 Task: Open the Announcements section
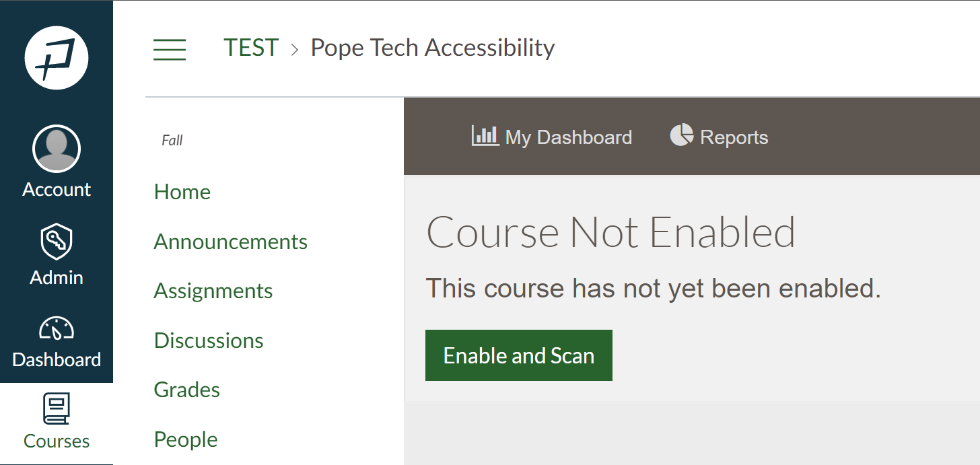click(231, 241)
